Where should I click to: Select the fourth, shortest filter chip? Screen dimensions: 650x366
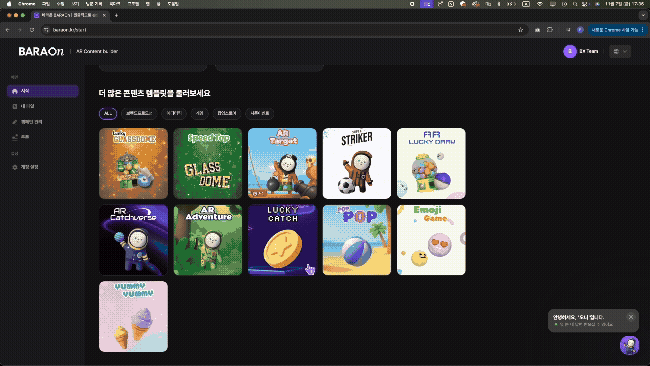199,113
